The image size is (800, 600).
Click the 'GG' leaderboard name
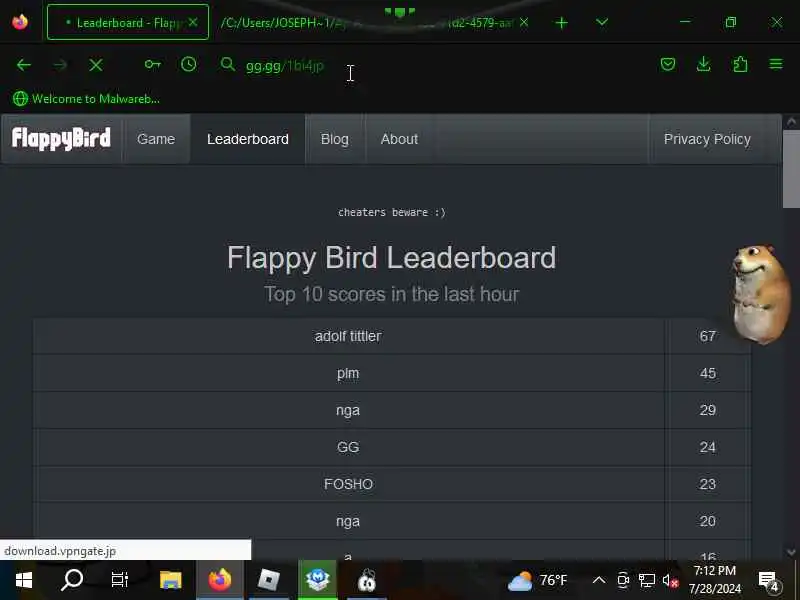tap(348, 447)
